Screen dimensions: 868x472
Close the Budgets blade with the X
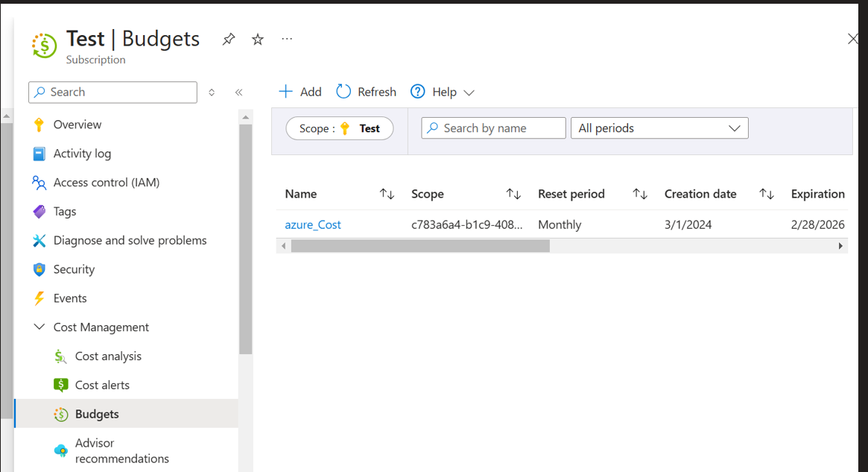pos(852,39)
